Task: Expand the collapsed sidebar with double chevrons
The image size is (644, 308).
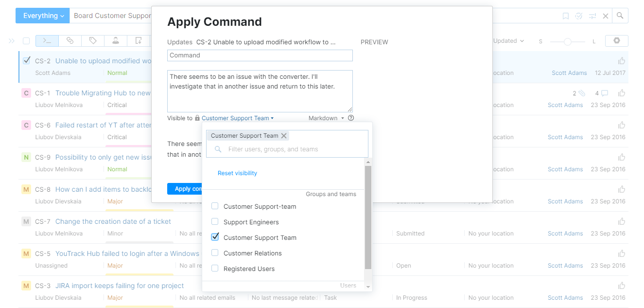Action: pyautogui.click(x=12, y=41)
